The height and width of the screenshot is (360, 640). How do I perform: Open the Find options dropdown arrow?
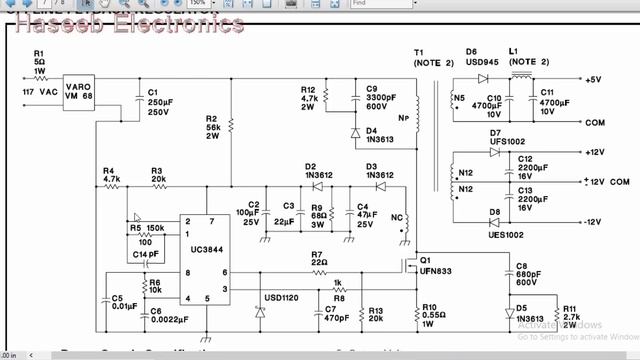pyautogui.click(x=416, y=3)
